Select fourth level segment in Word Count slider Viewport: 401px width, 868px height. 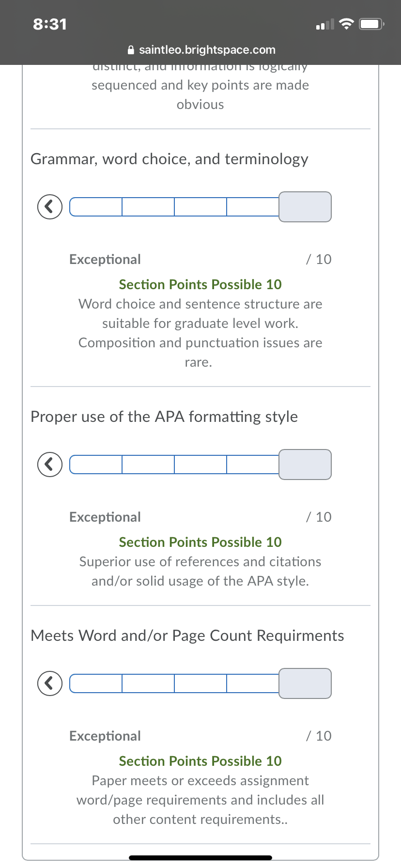click(x=253, y=683)
